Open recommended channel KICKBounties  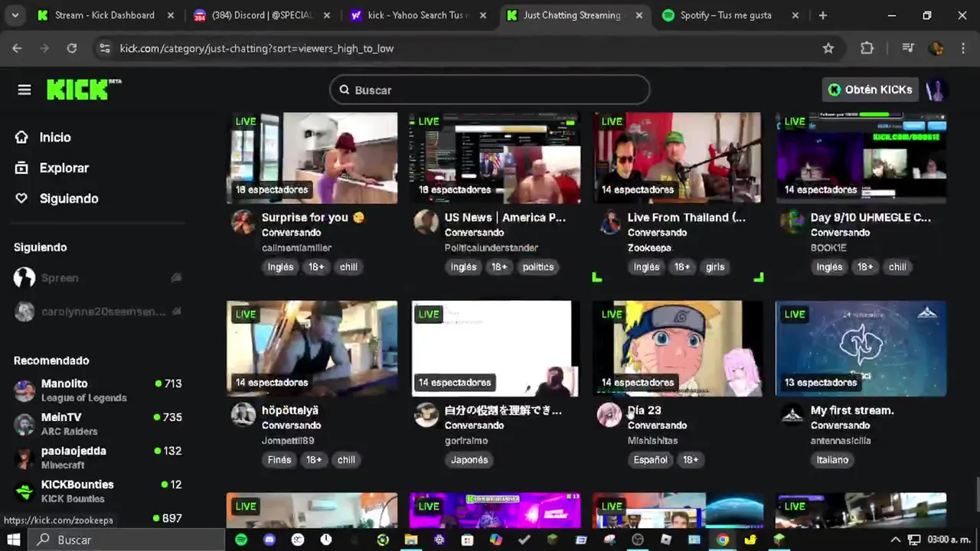click(x=99, y=491)
